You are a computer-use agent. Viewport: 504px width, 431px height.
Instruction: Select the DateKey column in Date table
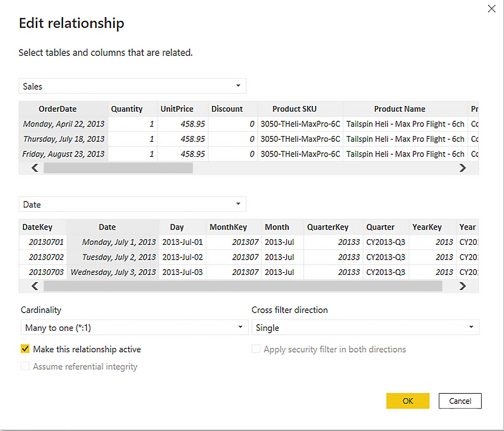pos(38,227)
